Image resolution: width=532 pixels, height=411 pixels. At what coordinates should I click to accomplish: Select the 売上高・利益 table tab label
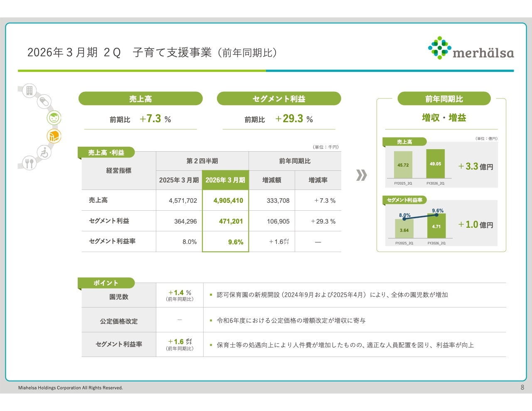pos(106,153)
